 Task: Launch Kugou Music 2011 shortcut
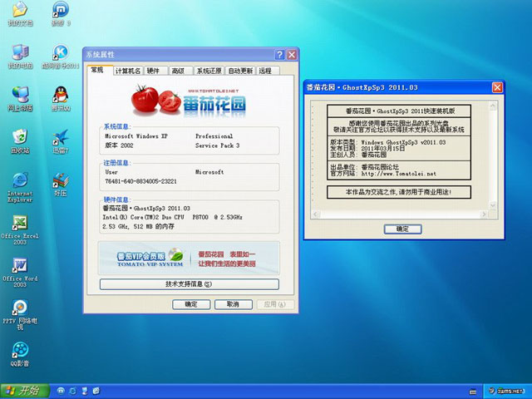(x=61, y=57)
